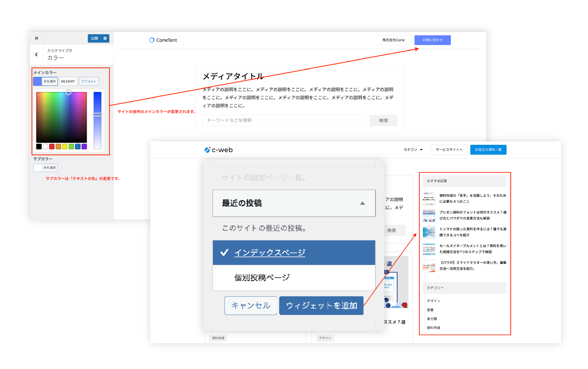Click the sub color 色を選択 button
Screen dimensions: 588x369
coord(46,168)
